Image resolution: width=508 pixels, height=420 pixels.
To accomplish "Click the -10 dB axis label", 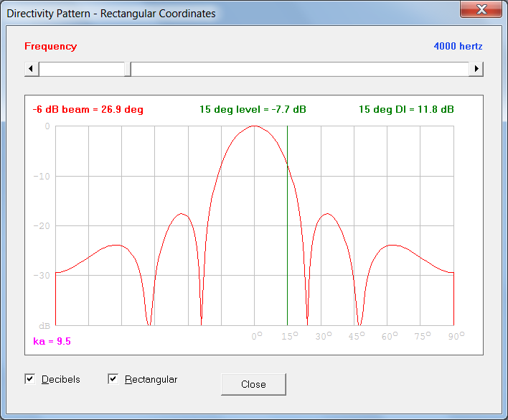I will 42,177.
